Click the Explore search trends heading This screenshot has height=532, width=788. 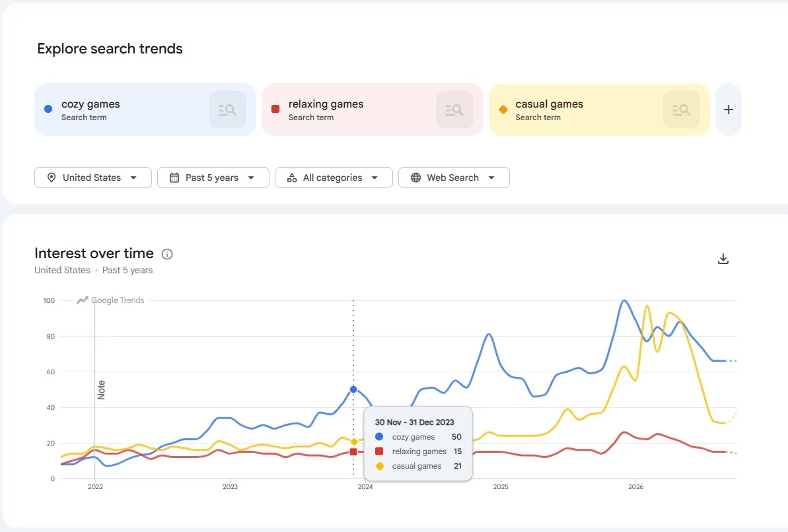pos(110,49)
